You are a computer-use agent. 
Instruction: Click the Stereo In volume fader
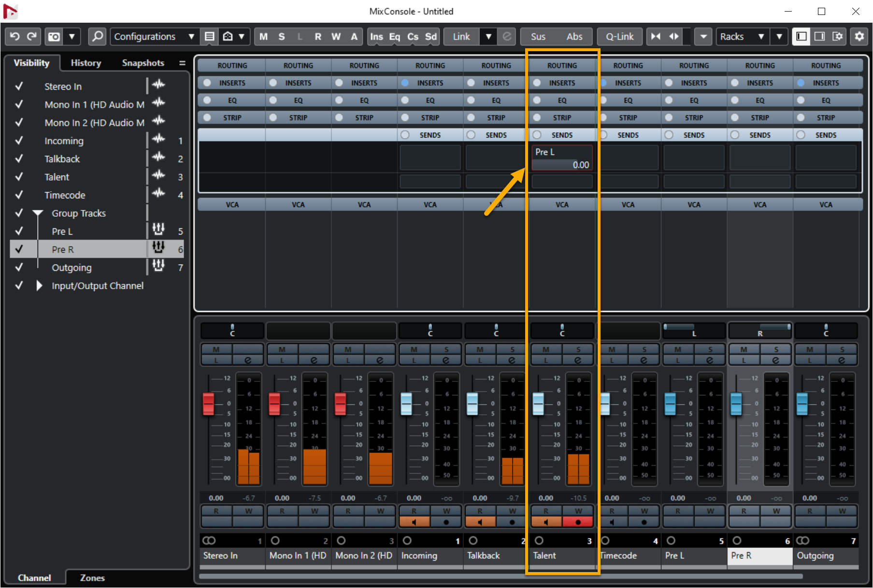pyautogui.click(x=208, y=404)
